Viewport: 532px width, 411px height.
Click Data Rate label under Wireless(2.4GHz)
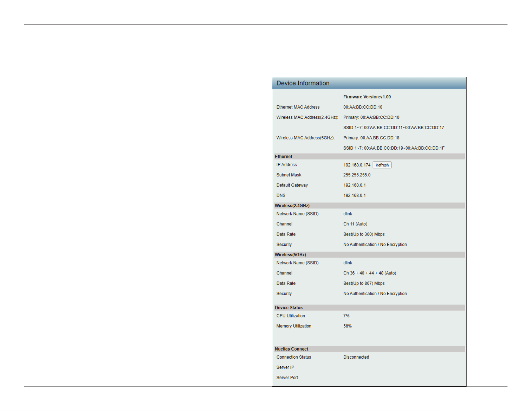click(286, 234)
